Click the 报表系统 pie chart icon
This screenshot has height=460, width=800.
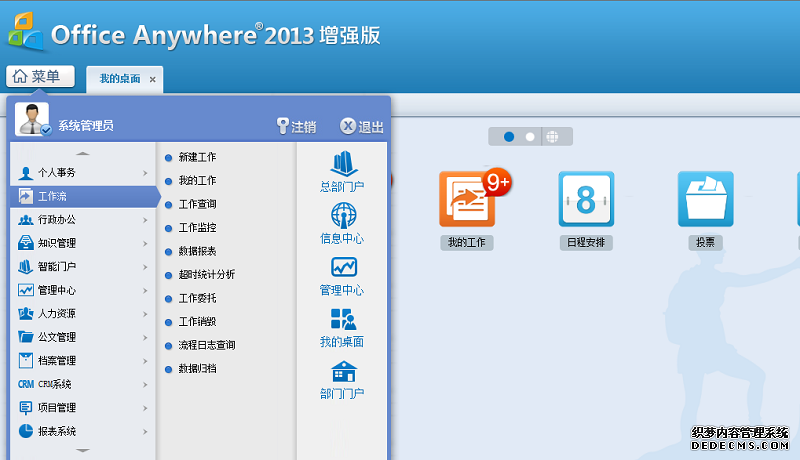26,431
